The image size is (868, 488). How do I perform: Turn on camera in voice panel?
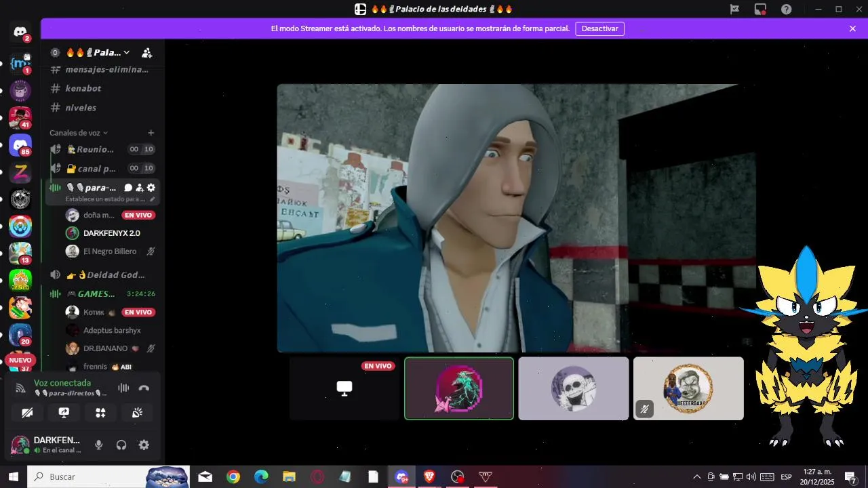tap(27, 413)
